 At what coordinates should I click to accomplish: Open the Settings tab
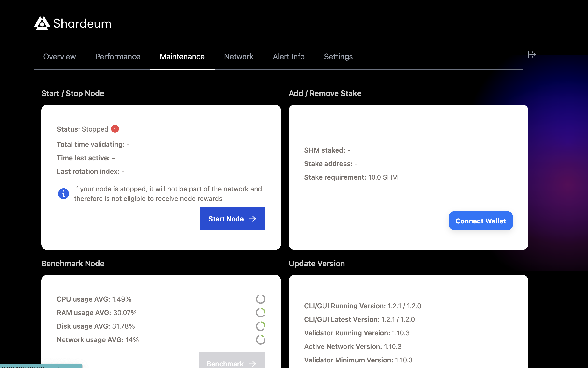(x=338, y=57)
